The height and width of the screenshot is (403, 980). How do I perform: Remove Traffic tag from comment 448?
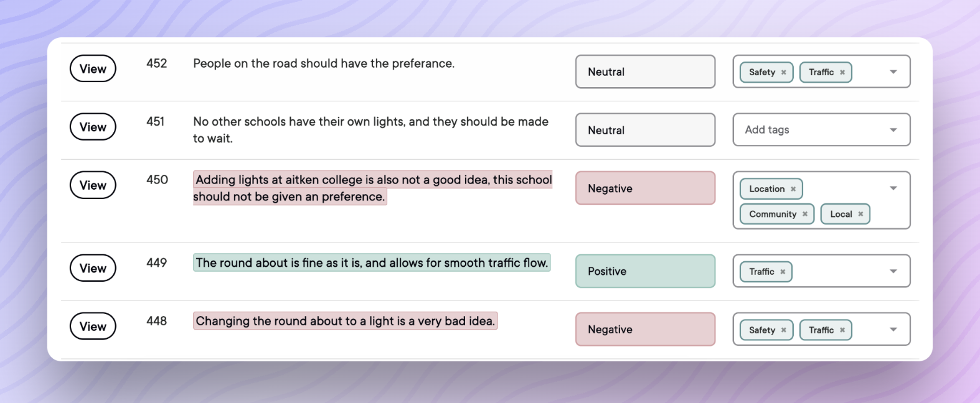(842, 330)
